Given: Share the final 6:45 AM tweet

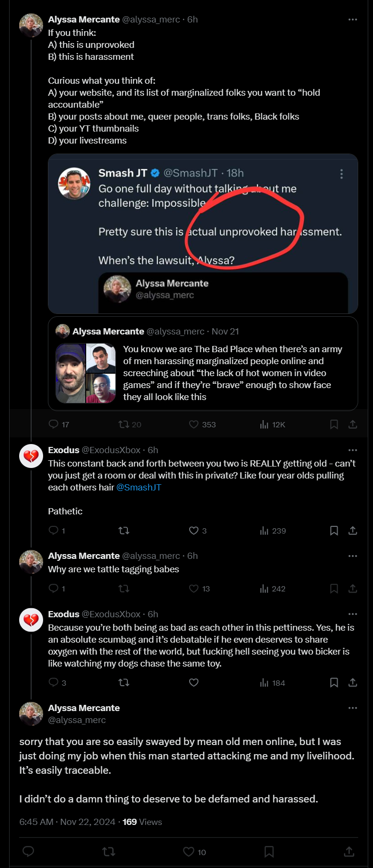Looking at the screenshot, I should 349,852.
